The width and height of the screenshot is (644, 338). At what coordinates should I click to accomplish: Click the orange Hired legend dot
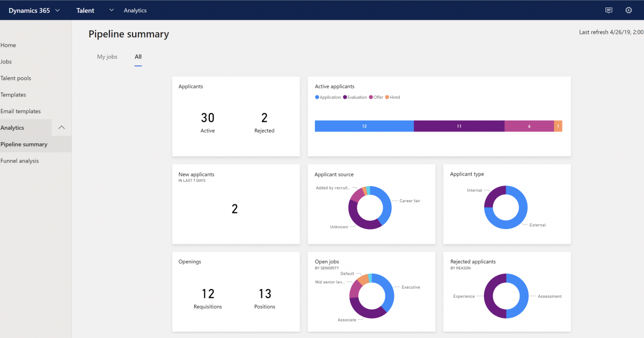coord(387,98)
